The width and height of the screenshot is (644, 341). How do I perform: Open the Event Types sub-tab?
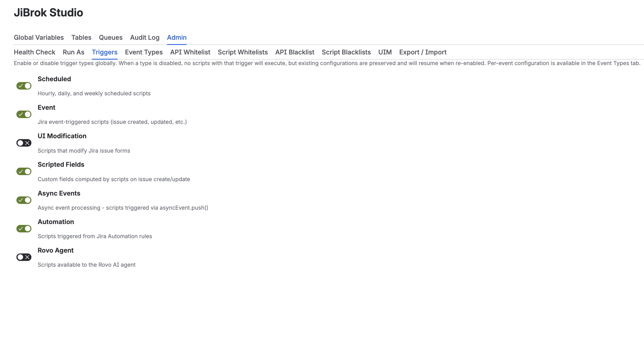[144, 52]
